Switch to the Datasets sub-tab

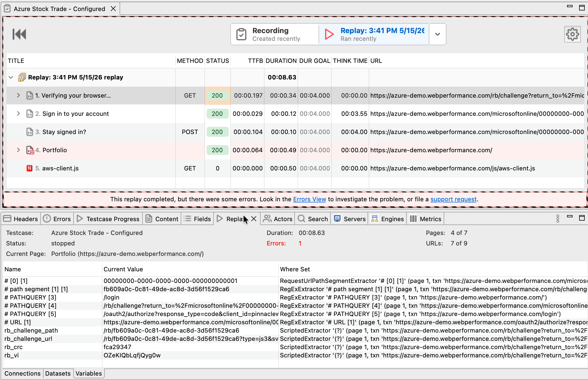click(x=58, y=373)
